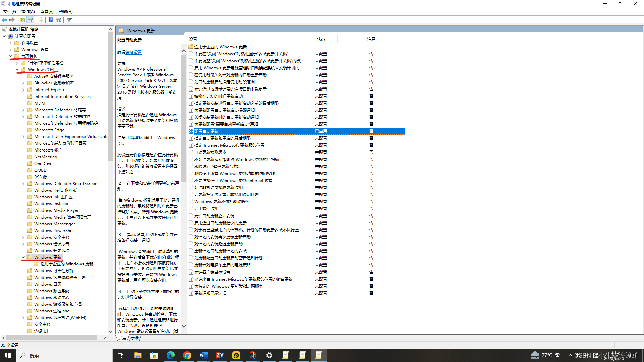Click the 状态 column header
644x362 pixels.
point(321,39)
